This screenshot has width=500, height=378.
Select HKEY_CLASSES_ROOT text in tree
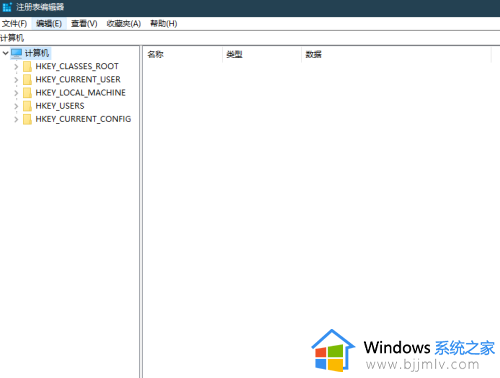pyautogui.click(x=77, y=66)
